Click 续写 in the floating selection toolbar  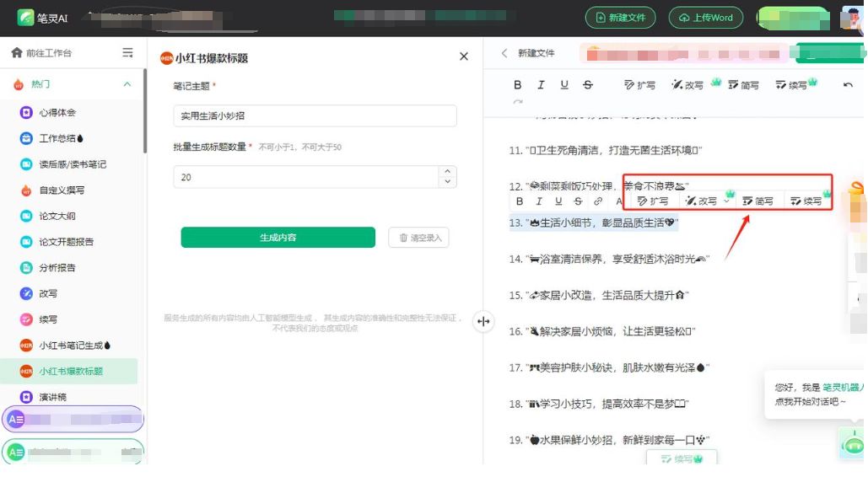[806, 201]
